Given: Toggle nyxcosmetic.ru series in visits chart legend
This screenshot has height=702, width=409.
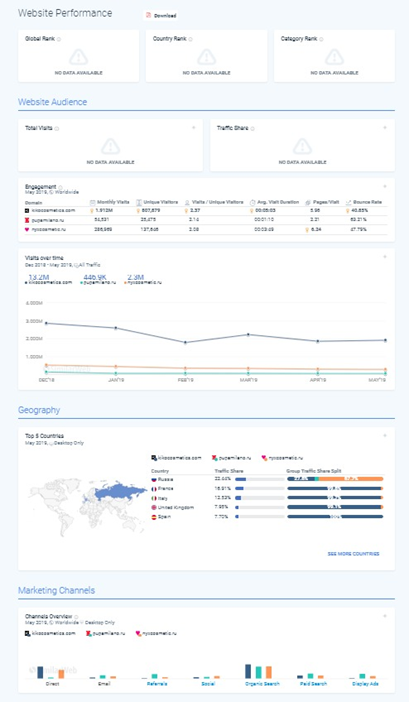Looking at the screenshot, I should tap(143, 283).
